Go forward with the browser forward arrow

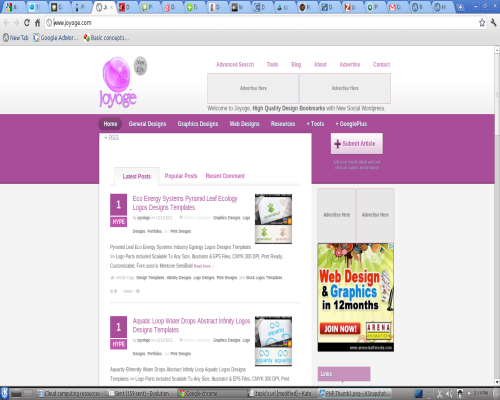(x=16, y=23)
